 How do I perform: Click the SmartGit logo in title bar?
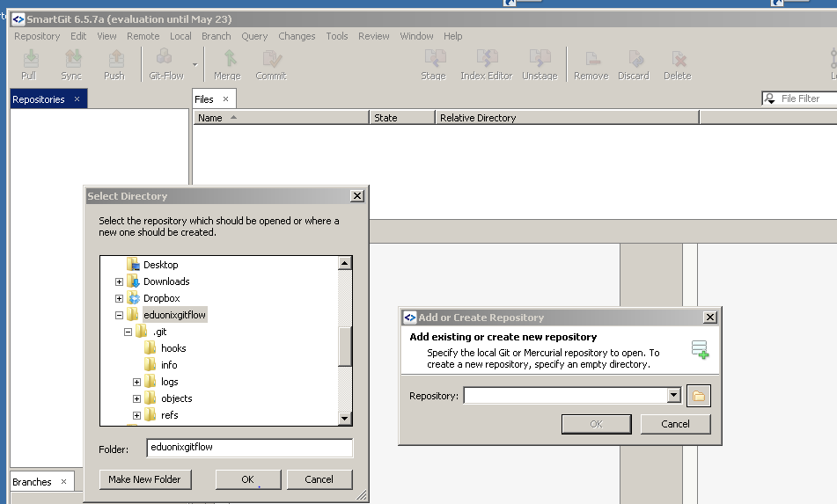(18, 19)
